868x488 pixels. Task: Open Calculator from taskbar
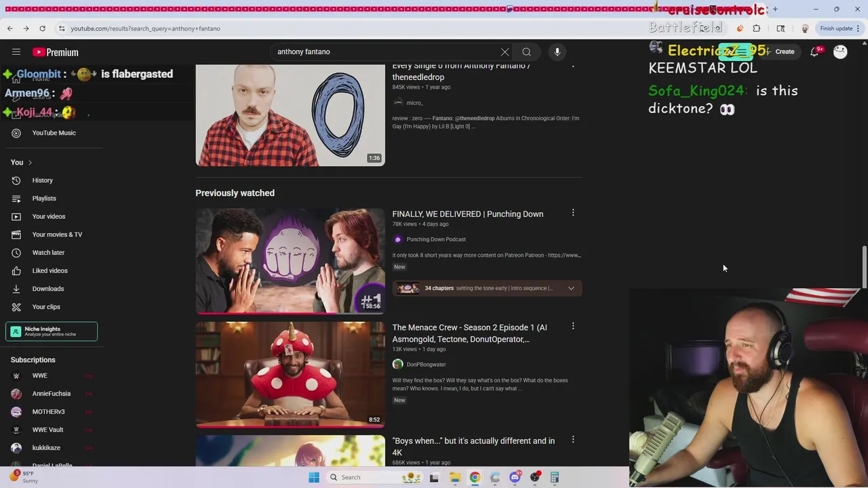555,477
